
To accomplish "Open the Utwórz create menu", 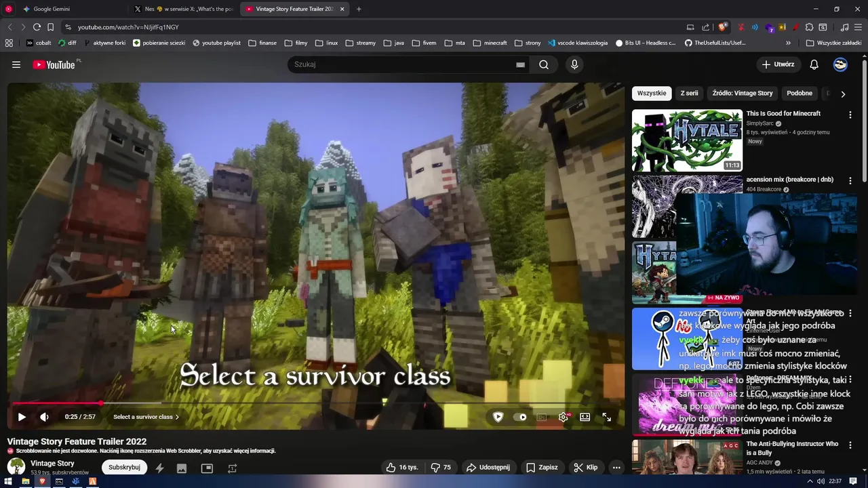I will pyautogui.click(x=778, y=64).
